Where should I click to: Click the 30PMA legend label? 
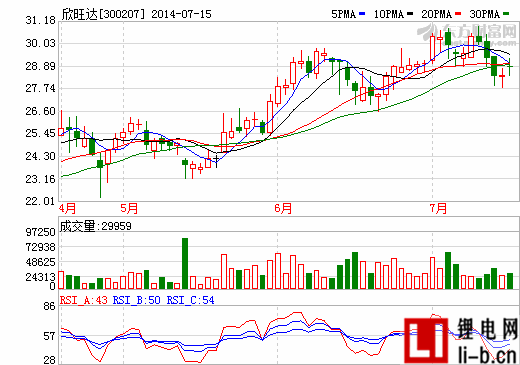485,14
